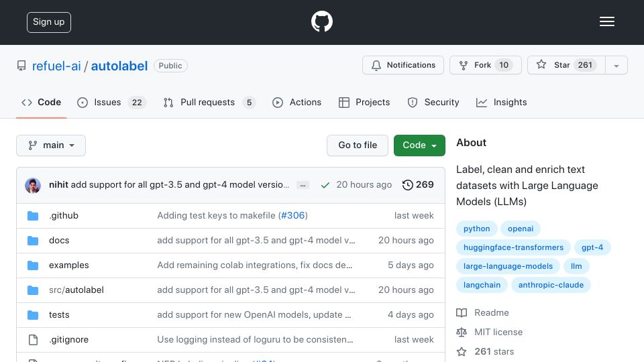Image resolution: width=644 pixels, height=362 pixels.
Task: Click the examples folder icon
Action: (33, 265)
